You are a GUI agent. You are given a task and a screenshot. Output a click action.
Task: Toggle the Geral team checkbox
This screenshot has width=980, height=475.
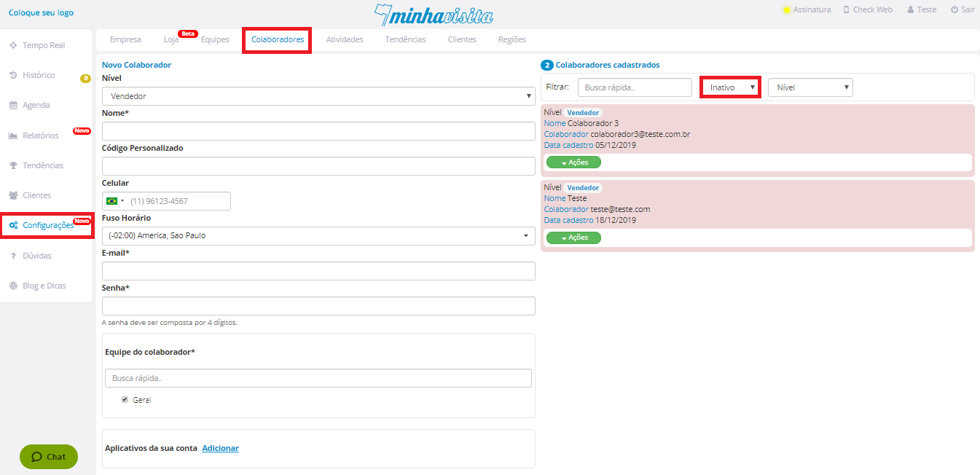(125, 399)
